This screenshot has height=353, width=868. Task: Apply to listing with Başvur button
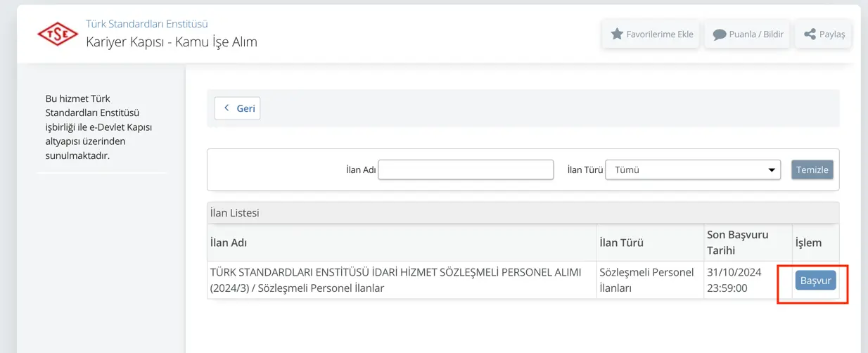815,281
